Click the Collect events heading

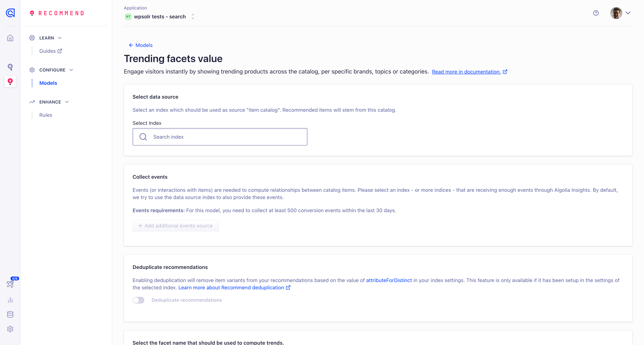150,177
